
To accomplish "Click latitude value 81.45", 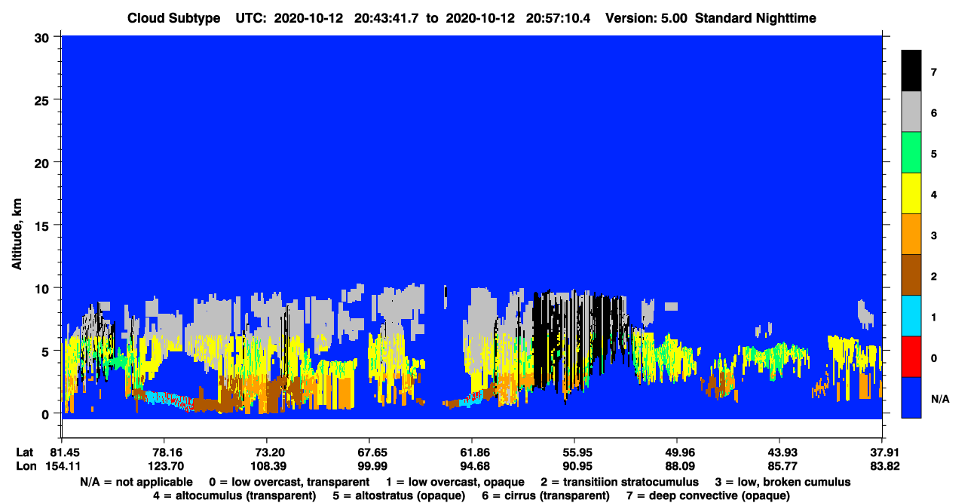I will click(61, 452).
